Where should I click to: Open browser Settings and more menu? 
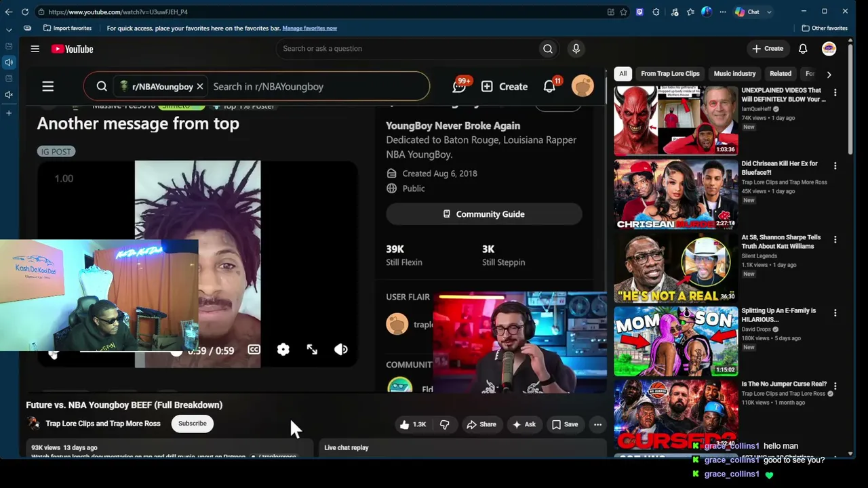[723, 12]
